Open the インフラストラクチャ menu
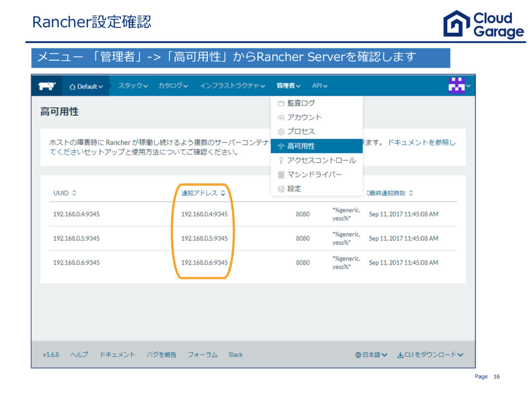 (x=232, y=86)
